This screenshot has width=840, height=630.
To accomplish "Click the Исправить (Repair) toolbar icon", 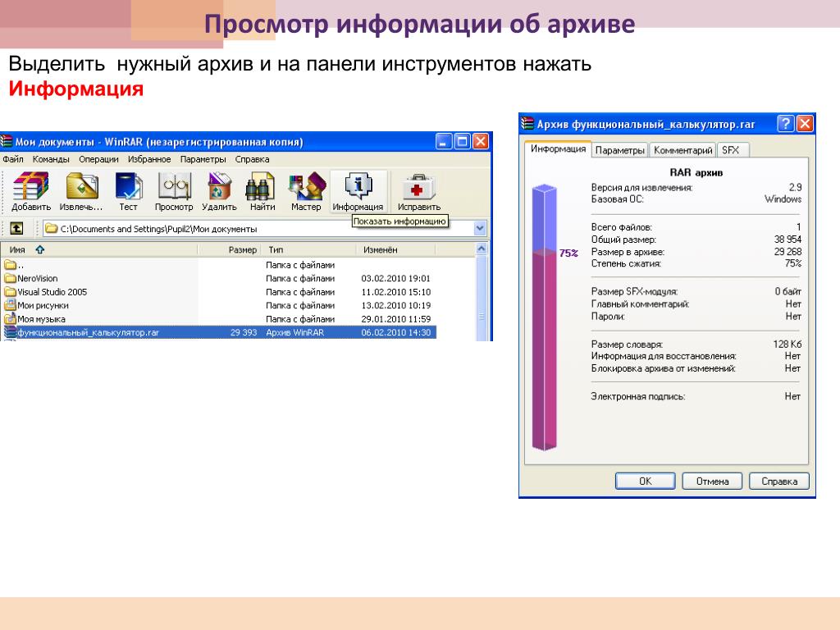I will (x=419, y=191).
